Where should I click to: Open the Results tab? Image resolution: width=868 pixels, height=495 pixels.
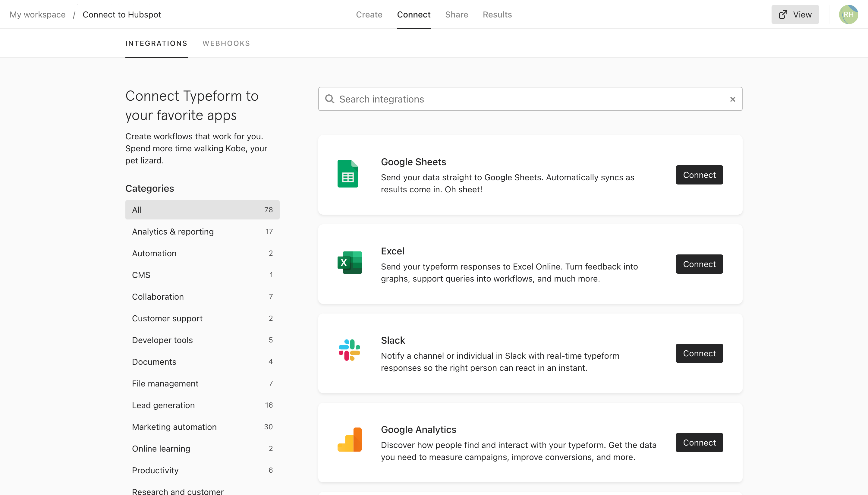click(x=497, y=14)
